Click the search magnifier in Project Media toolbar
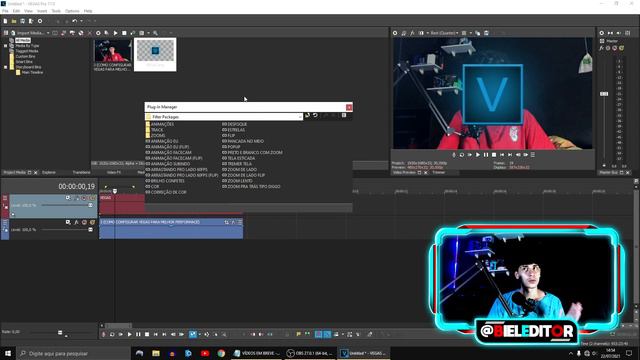 (x=156, y=33)
